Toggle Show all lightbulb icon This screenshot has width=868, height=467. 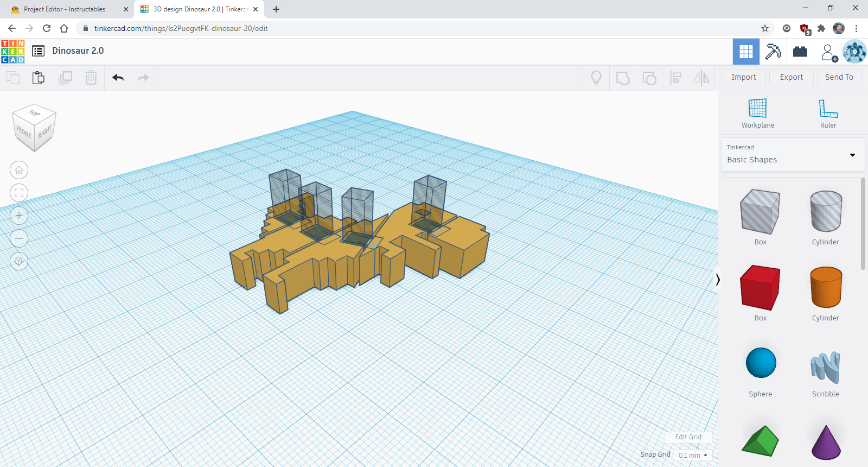[x=596, y=78]
